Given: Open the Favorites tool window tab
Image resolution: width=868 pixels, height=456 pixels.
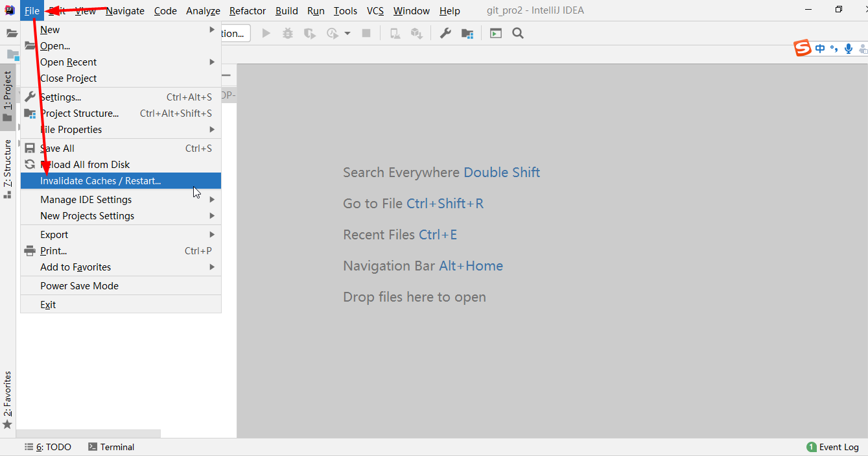Looking at the screenshot, I should (7, 400).
